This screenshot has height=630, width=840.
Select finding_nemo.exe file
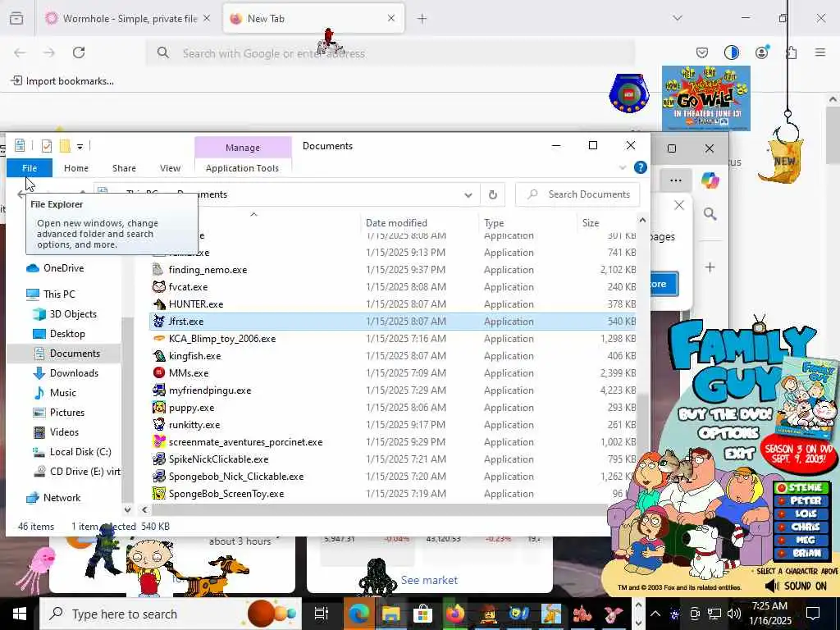208,269
